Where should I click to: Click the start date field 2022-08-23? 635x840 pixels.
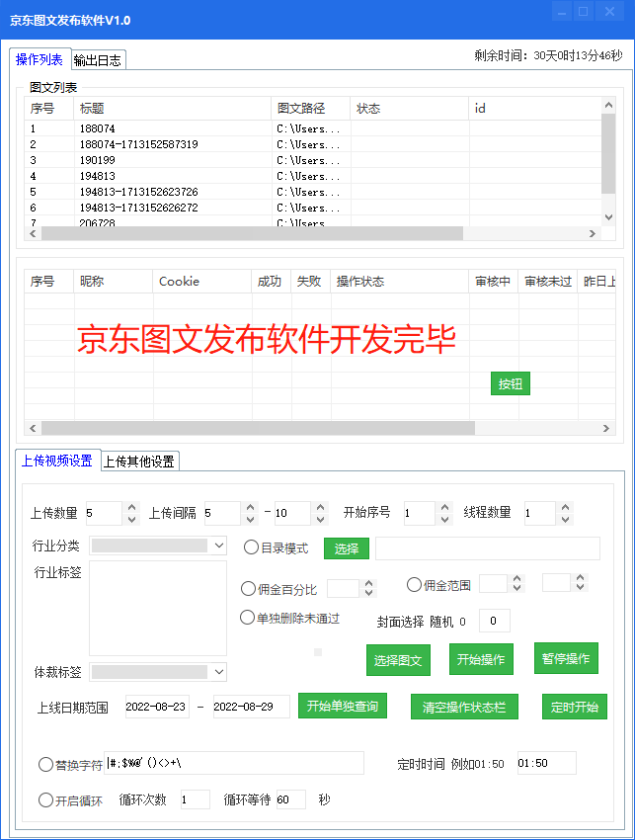(157, 707)
